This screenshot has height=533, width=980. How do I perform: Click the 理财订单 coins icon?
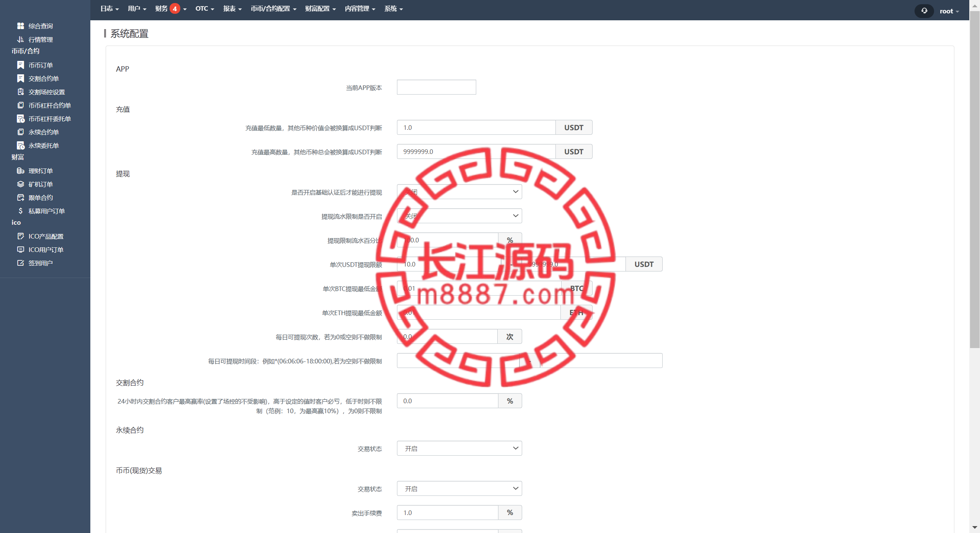click(21, 171)
